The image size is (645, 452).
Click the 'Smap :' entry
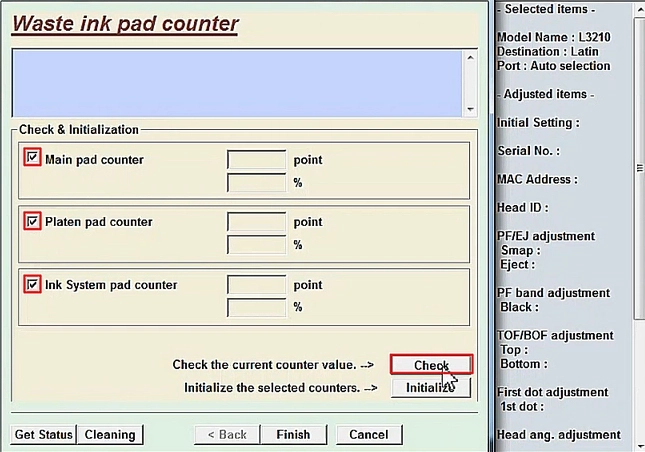[x=520, y=250]
